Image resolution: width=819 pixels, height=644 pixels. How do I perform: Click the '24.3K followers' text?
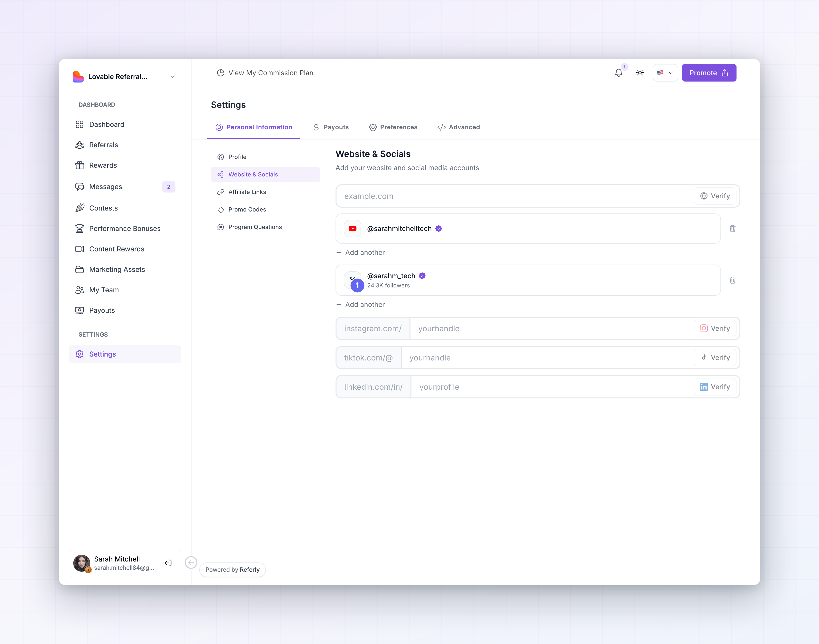coord(388,285)
